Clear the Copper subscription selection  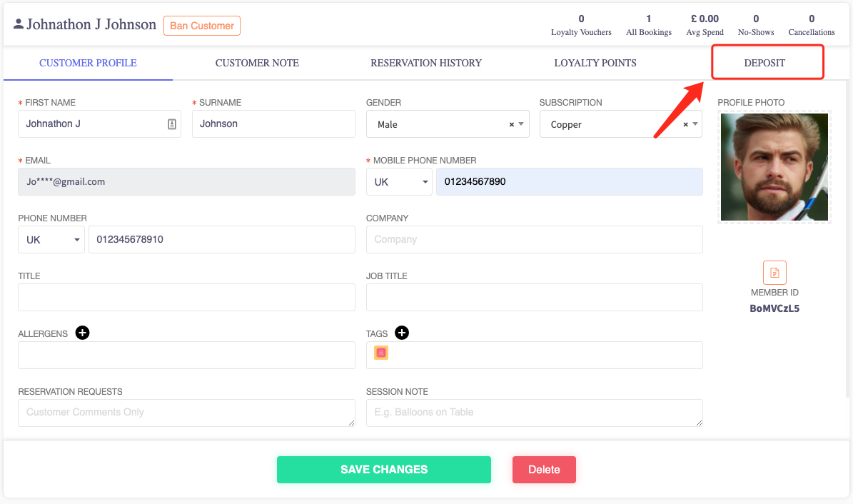click(685, 125)
